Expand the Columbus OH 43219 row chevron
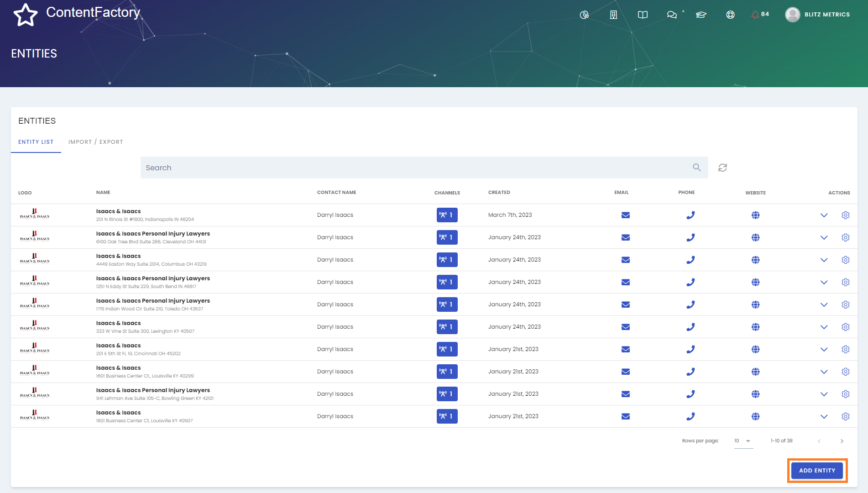868x493 pixels. [x=824, y=260]
